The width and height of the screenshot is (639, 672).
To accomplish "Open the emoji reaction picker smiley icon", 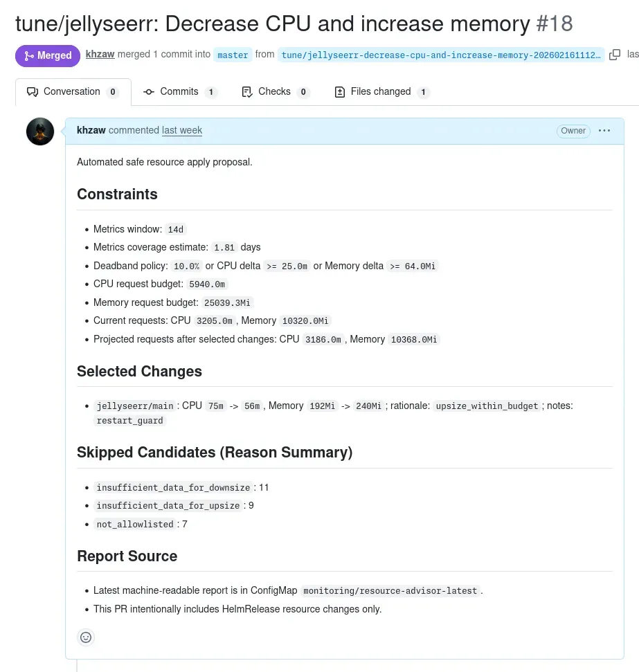I will pyautogui.click(x=86, y=637).
